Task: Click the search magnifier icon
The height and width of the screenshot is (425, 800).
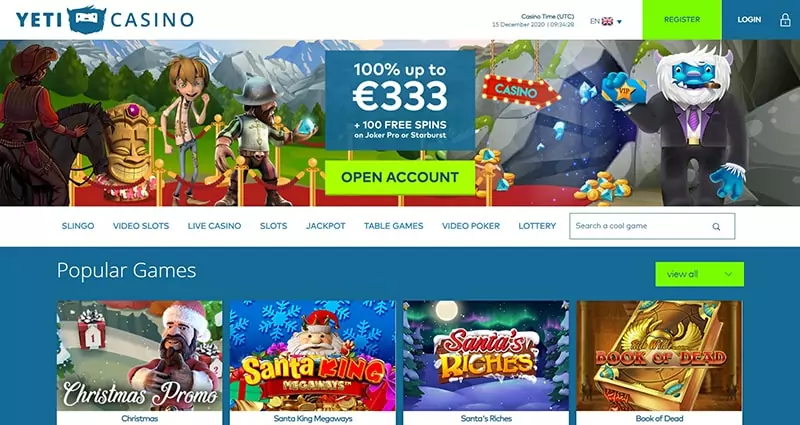Action: point(716,227)
